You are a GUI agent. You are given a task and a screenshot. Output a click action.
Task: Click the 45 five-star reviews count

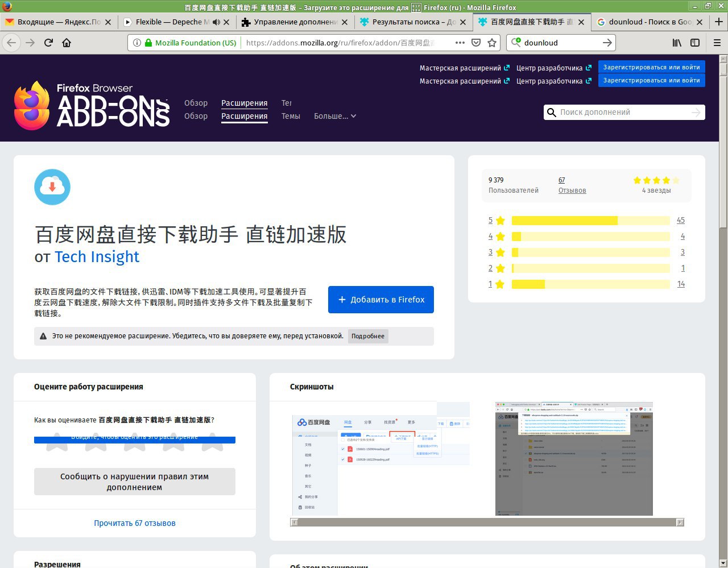(681, 220)
